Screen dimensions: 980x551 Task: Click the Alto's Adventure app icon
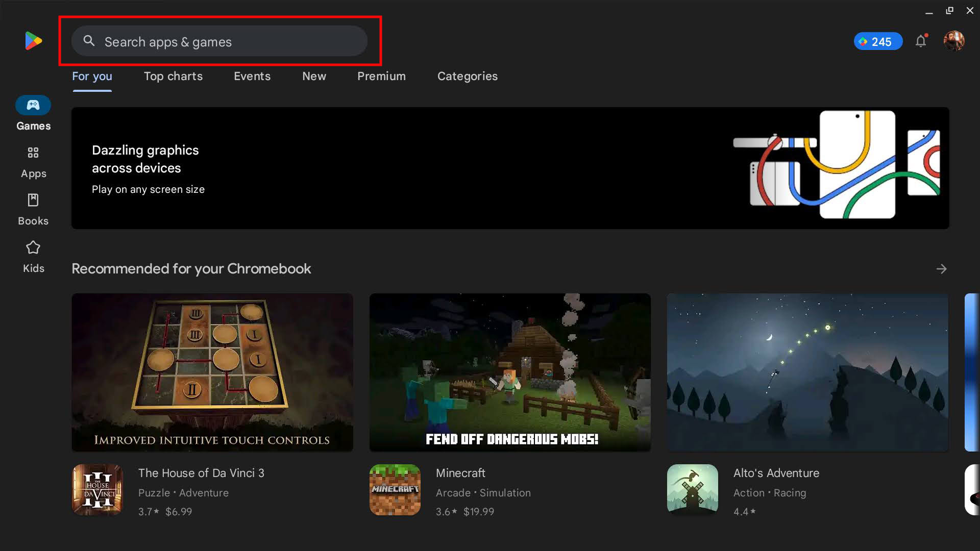[x=692, y=489]
